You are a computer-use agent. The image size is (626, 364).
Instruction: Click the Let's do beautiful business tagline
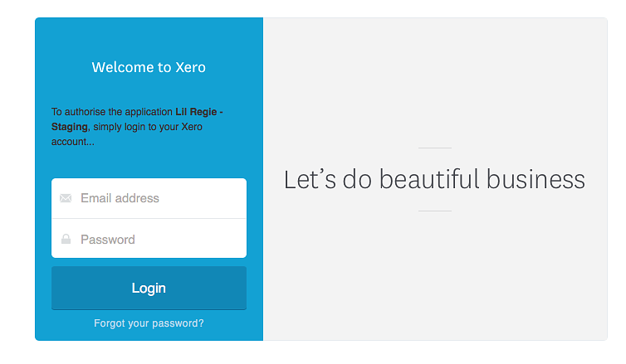434,179
